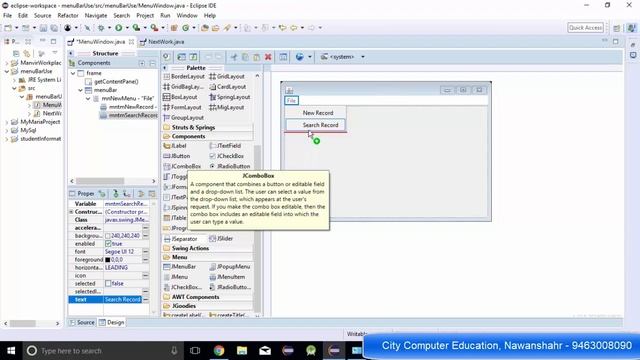Expand the MySql project in Package Explorer

[7, 131]
